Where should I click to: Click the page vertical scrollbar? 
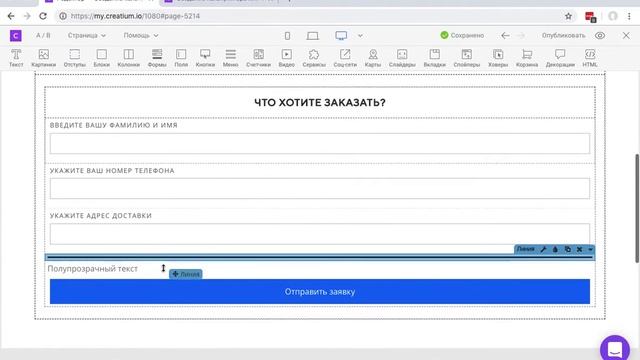click(636, 208)
